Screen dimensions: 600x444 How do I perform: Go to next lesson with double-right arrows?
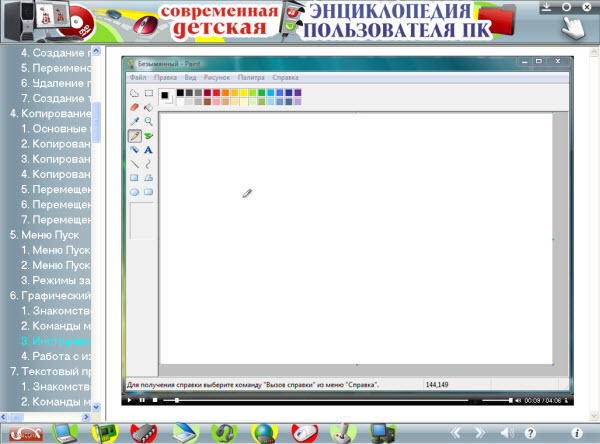(479, 433)
